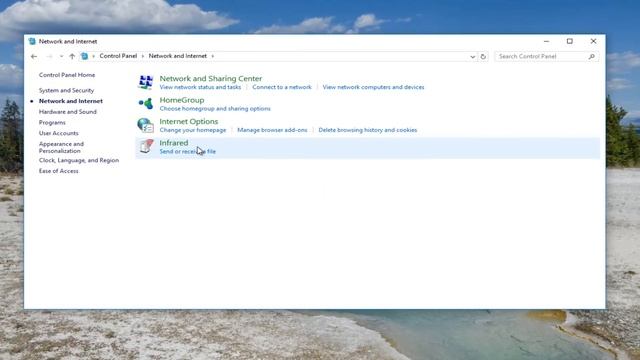
Task: Open Appearance and Personalization
Action: (x=61, y=147)
